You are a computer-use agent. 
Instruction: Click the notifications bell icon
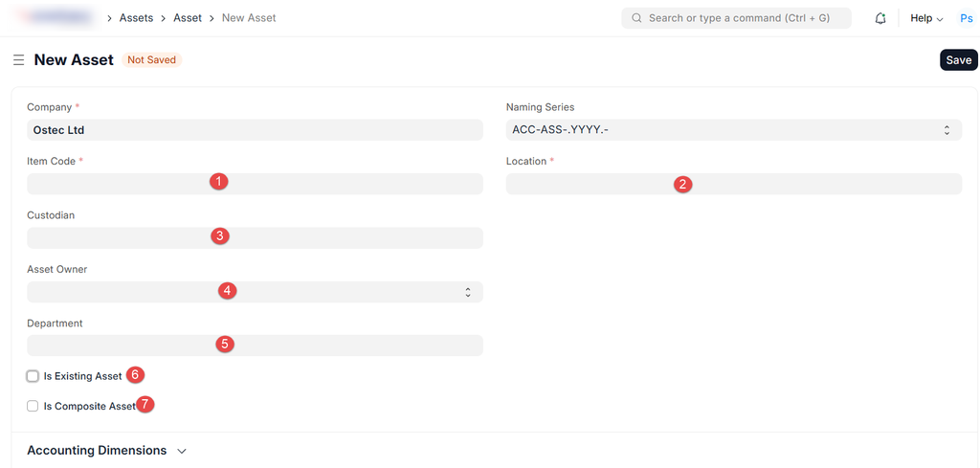pyautogui.click(x=880, y=18)
